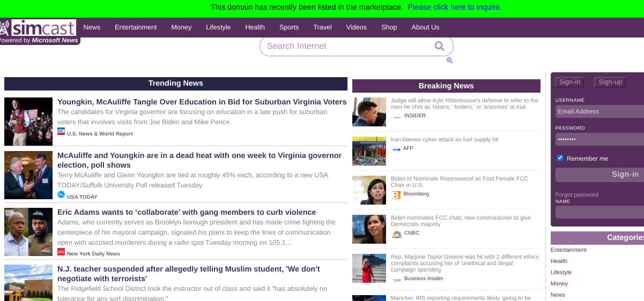Switch to the Sign-in tab

click(x=569, y=82)
